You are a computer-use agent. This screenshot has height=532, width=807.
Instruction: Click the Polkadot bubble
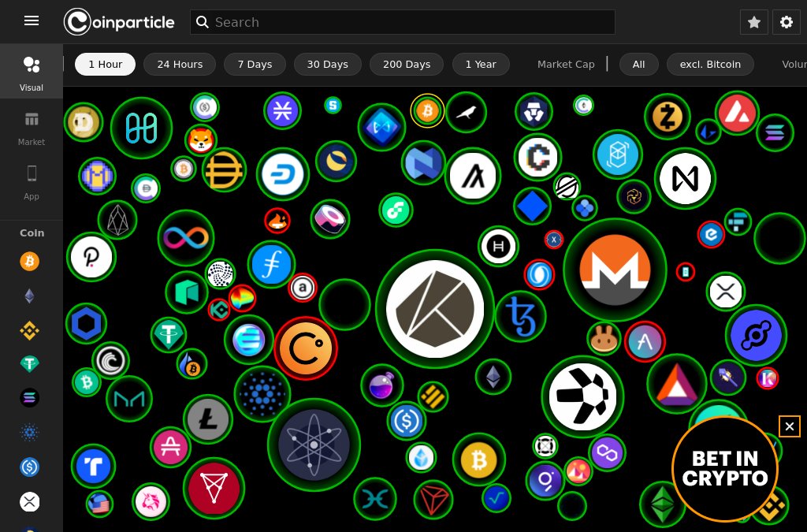click(x=91, y=257)
